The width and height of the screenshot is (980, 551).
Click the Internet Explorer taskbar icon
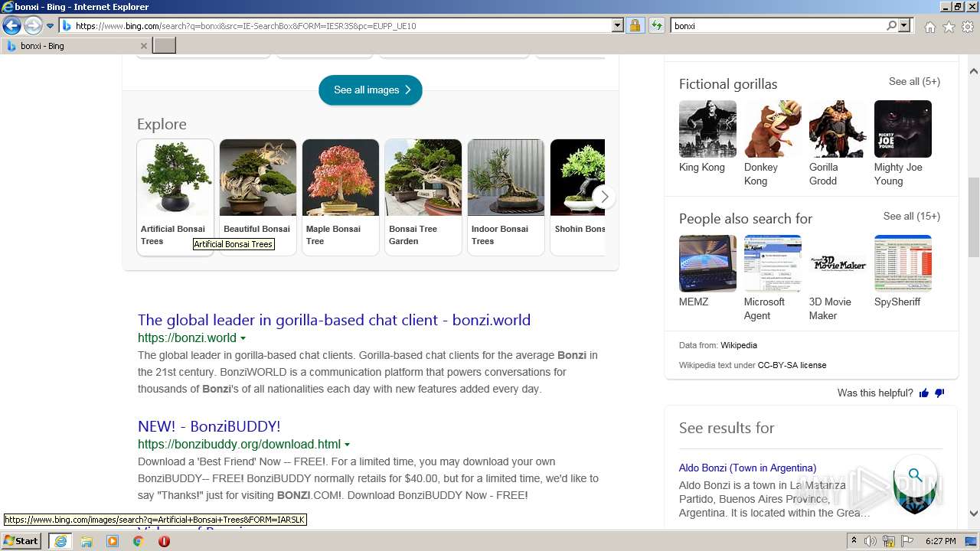click(60, 541)
